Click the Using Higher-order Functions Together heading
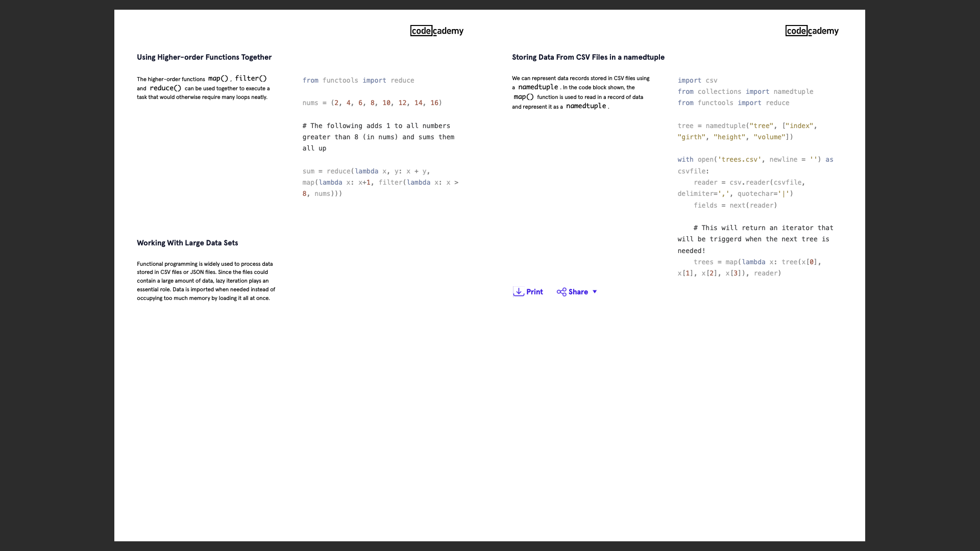This screenshot has height=551, width=980. (204, 57)
